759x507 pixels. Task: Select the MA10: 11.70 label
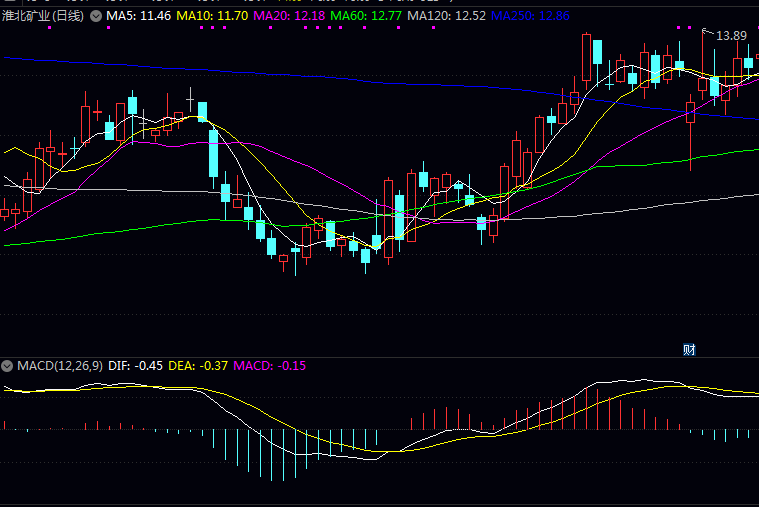point(212,16)
